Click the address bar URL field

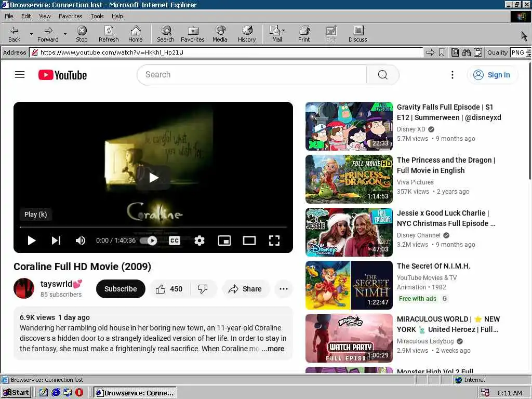226,52
